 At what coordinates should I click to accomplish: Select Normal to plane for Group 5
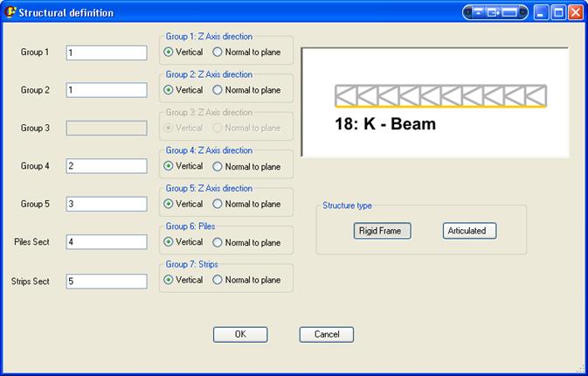coord(246,204)
